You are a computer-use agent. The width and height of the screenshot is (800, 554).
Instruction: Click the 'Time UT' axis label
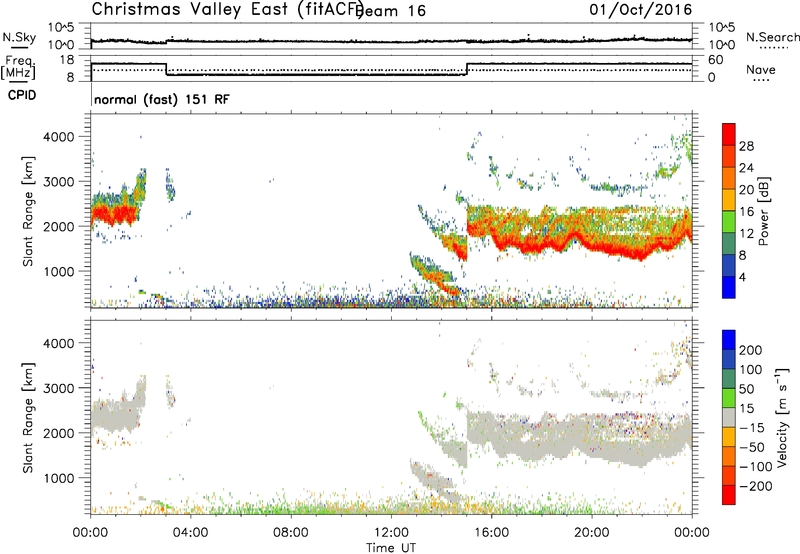(x=391, y=547)
